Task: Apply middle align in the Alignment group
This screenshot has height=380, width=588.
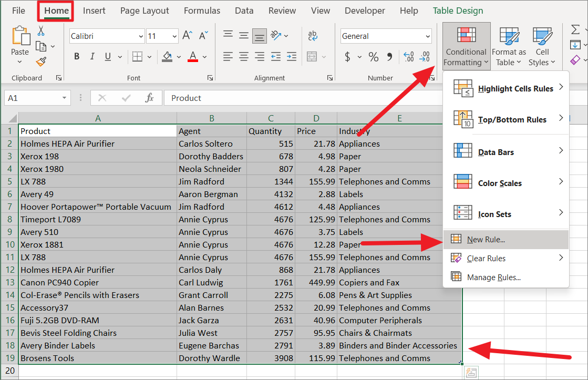Action: click(x=244, y=36)
